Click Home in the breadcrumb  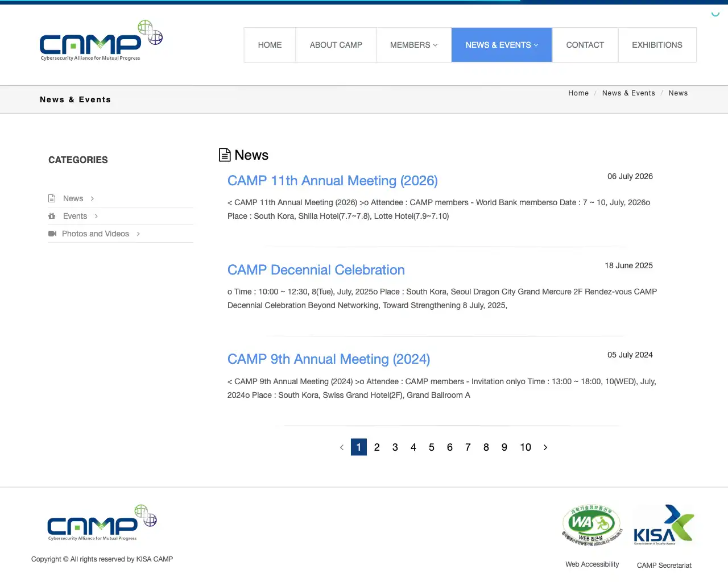578,93
